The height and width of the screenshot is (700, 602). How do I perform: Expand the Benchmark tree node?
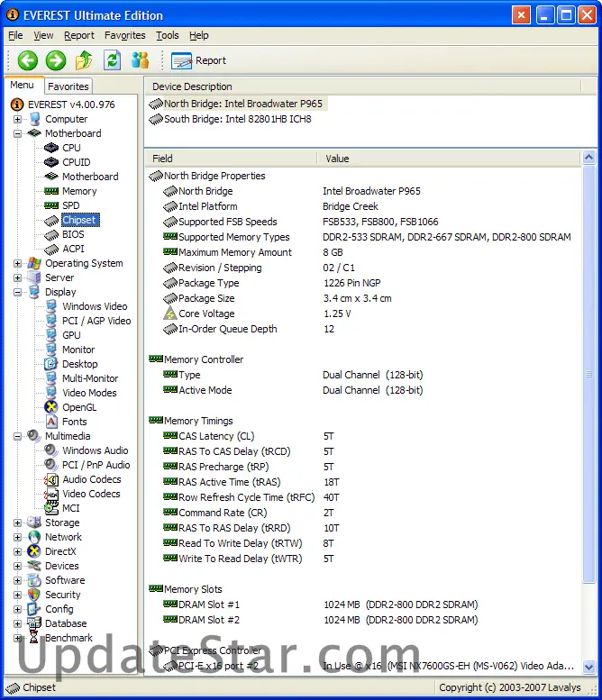18,638
